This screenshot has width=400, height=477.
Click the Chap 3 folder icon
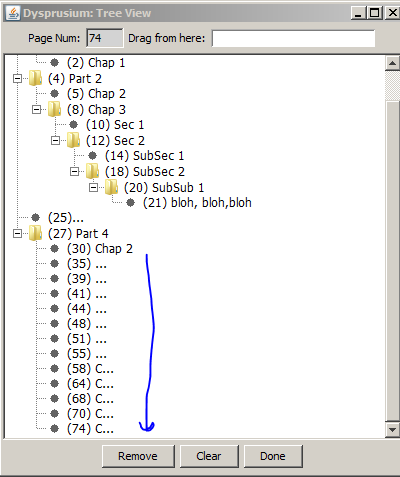click(x=54, y=109)
